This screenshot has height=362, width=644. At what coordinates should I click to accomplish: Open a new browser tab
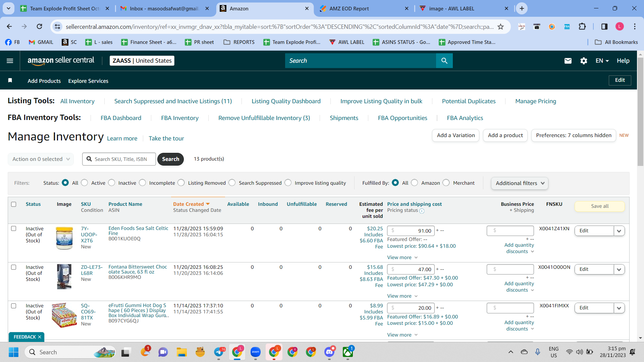pos(522,8)
